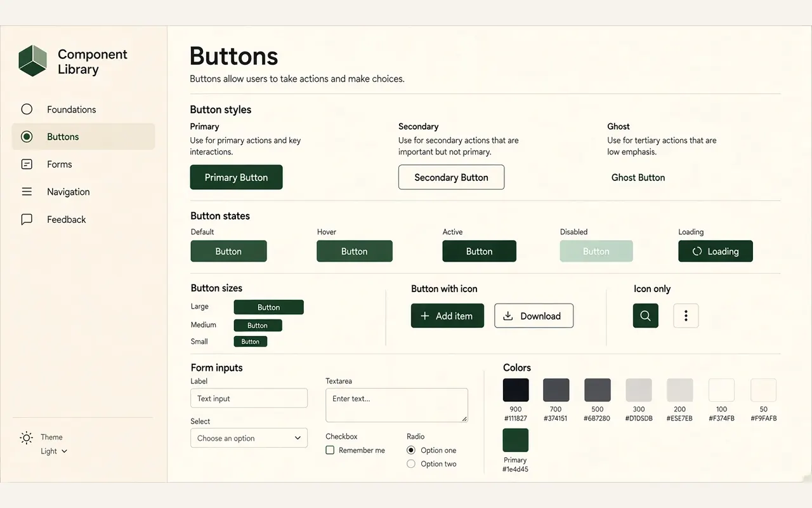Image resolution: width=812 pixels, height=508 pixels.
Task: Click the green cube Component Library logo
Action: click(x=33, y=61)
